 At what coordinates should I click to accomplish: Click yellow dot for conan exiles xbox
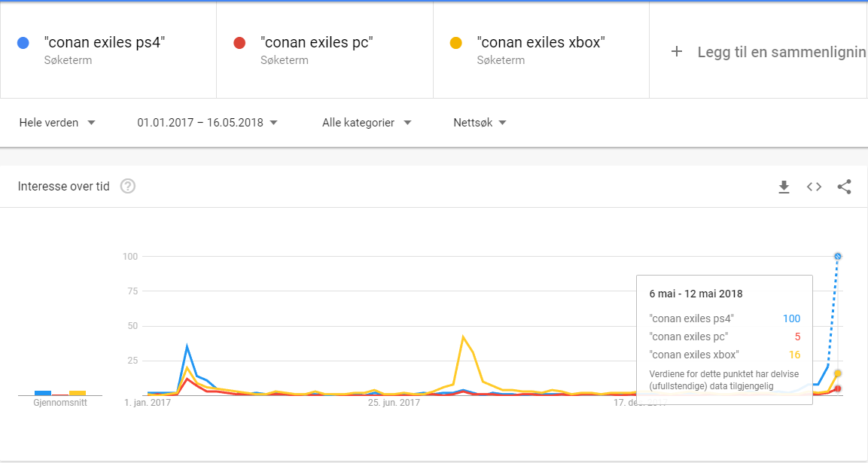(456, 43)
